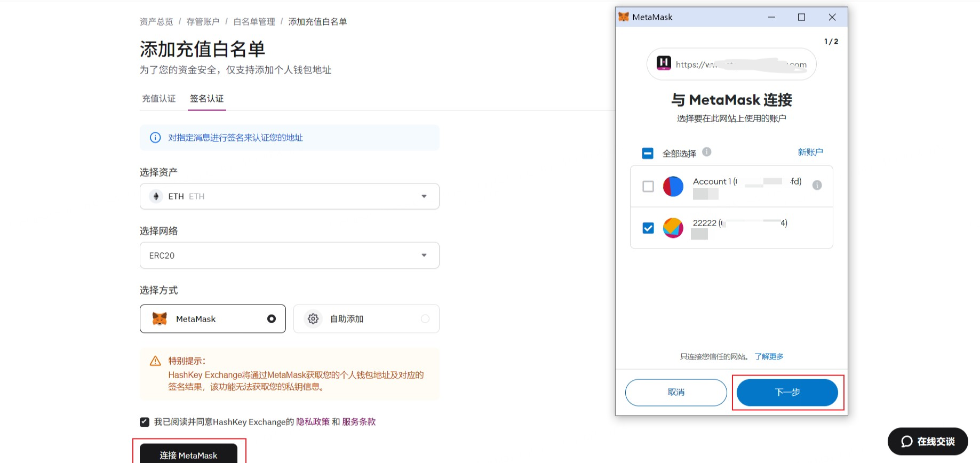Open the 了解更多 link

[x=769, y=357]
